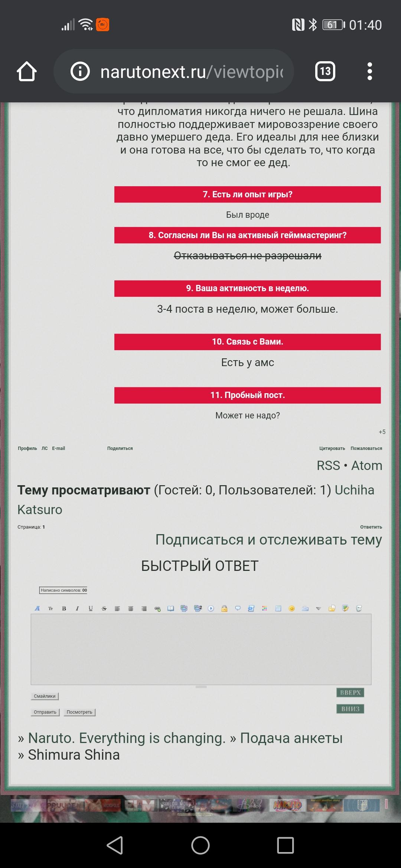Open the Atom feed link

[x=366, y=466]
